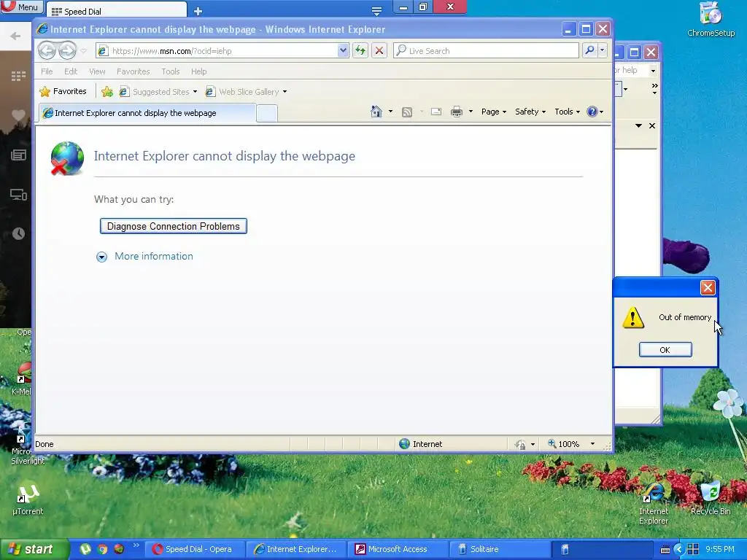Open the Opera Menu button
This screenshot has height=560, width=747.
tap(21, 7)
